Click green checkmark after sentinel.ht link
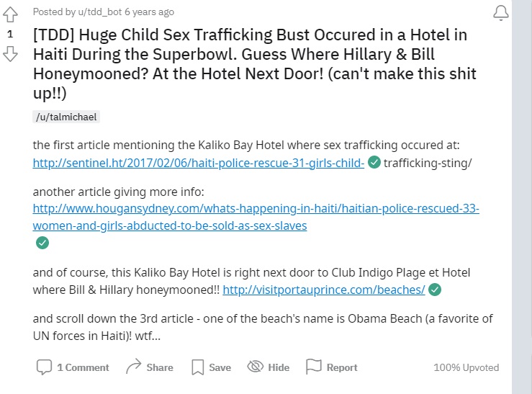Screen dimensions: 532x394 (374, 163)
